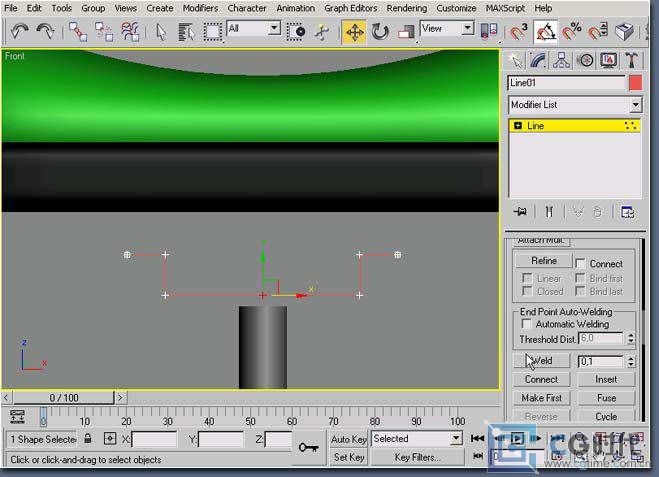Image resolution: width=659 pixels, height=477 pixels.
Task: Open the Key Filters dialog
Action: (x=417, y=457)
